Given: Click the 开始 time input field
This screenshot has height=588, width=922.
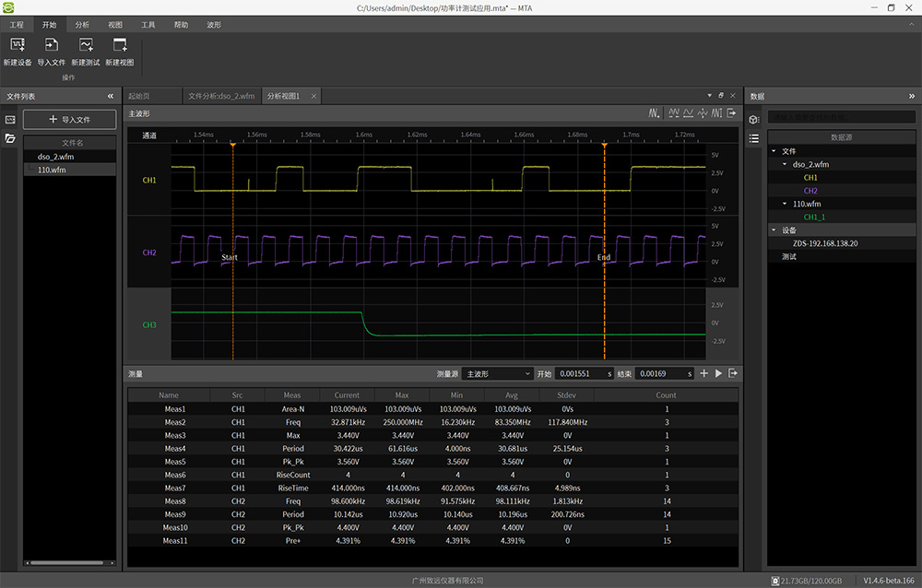Looking at the screenshot, I should coord(582,373).
